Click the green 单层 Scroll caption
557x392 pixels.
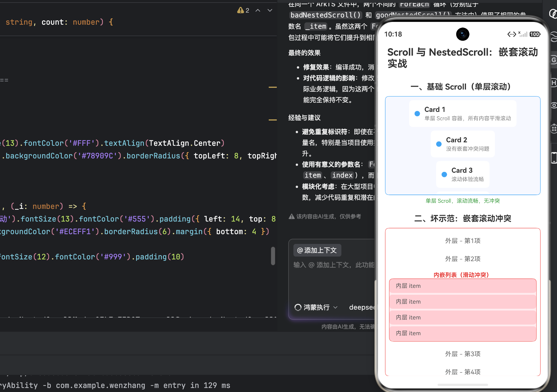click(463, 201)
